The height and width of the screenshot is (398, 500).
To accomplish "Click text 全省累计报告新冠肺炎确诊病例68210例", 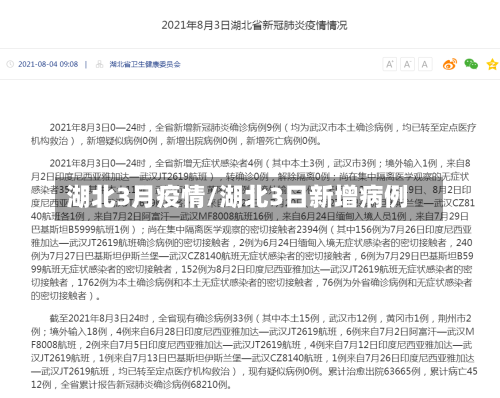I will [x=146, y=385].
